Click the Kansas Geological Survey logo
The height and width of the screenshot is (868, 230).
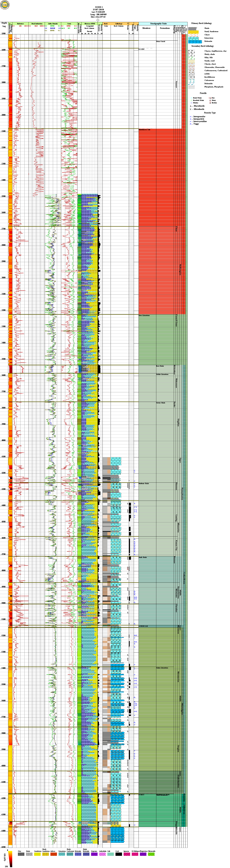[5, 5]
